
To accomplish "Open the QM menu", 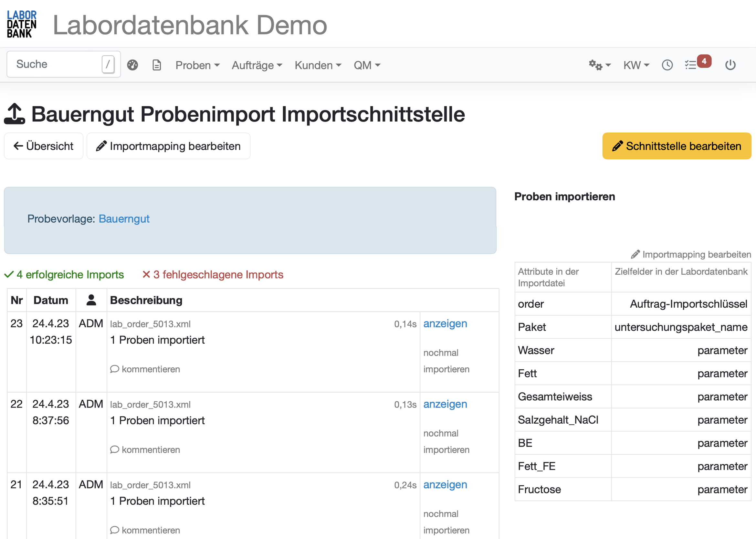I will 367,65.
